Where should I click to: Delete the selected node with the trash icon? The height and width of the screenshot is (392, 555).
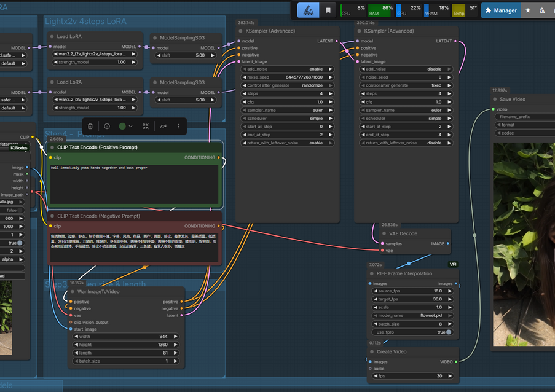click(x=90, y=127)
